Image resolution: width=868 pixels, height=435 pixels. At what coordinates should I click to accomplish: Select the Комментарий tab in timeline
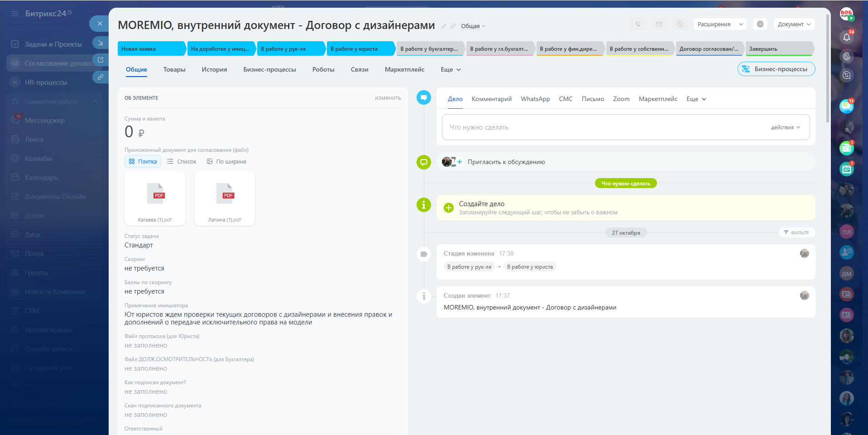pyautogui.click(x=491, y=99)
